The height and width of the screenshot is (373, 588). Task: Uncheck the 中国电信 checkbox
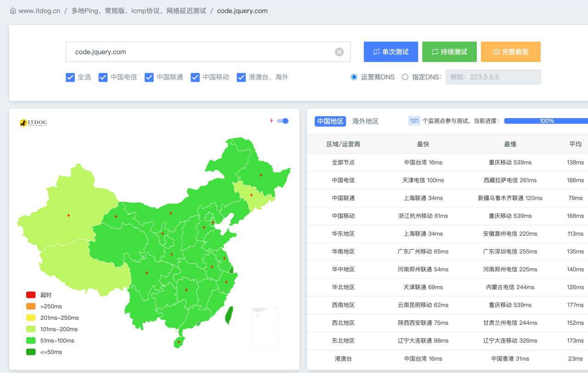(103, 77)
